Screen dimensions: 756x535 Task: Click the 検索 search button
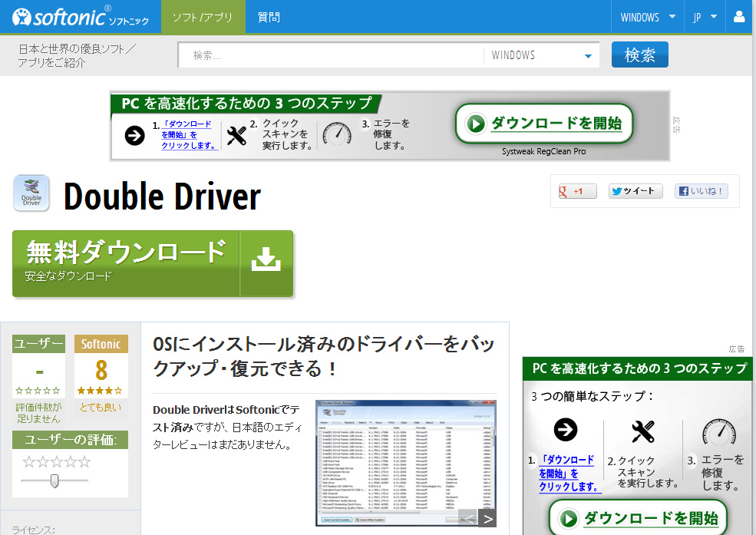click(x=639, y=54)
